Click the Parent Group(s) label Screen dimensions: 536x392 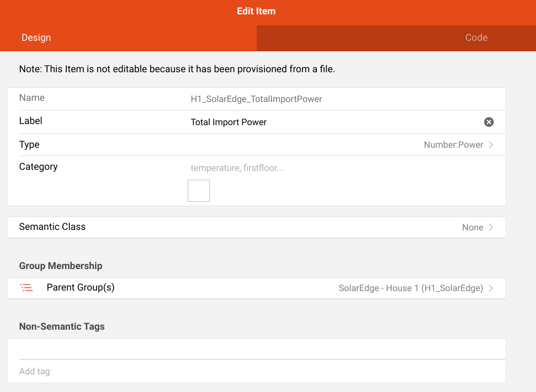pyautogui.click(x=81, y=288)
